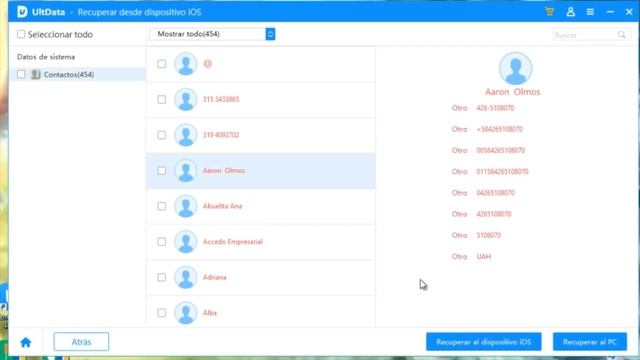Open the shopping cart icon

click(x=549, y=11)
